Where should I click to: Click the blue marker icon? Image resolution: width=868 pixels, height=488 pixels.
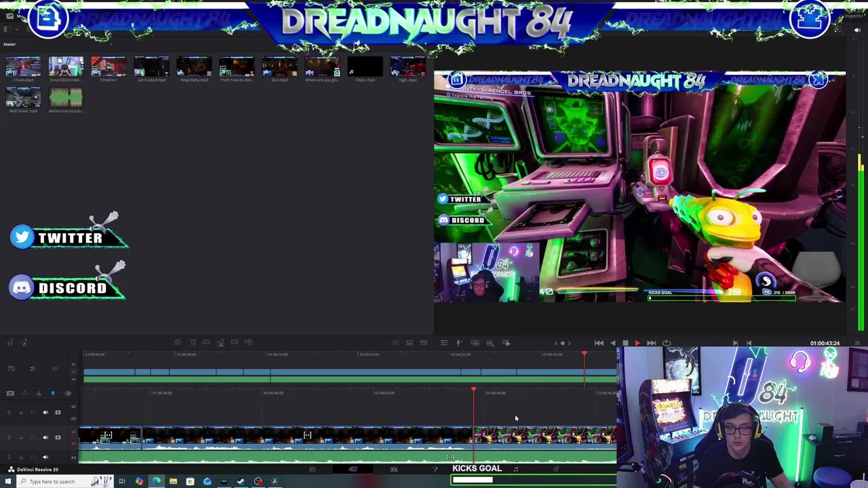(x=53, y=393)
